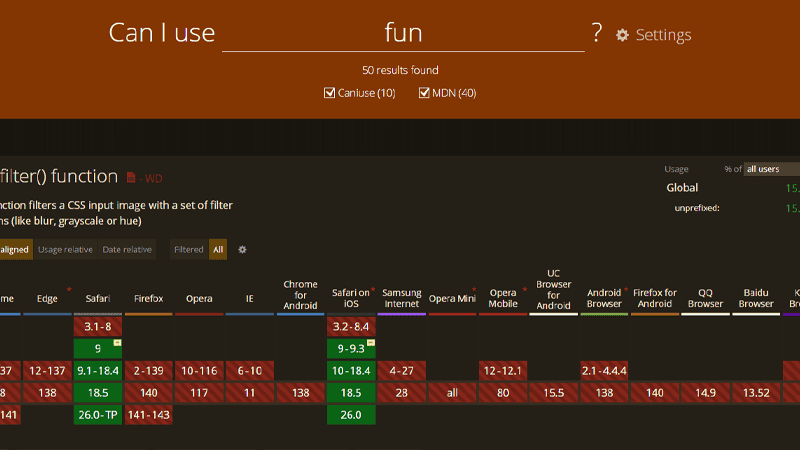Select IE 11 version cell

(x=249, y=393)
